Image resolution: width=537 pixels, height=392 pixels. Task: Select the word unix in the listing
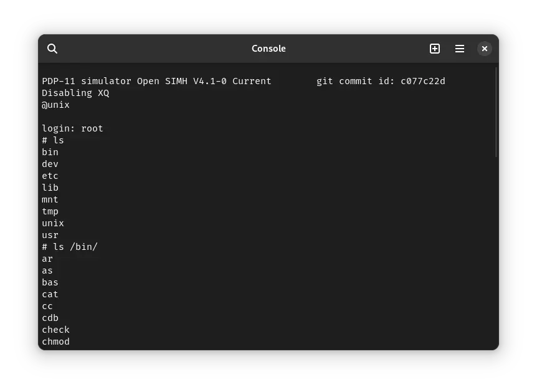tap(53, 223)
